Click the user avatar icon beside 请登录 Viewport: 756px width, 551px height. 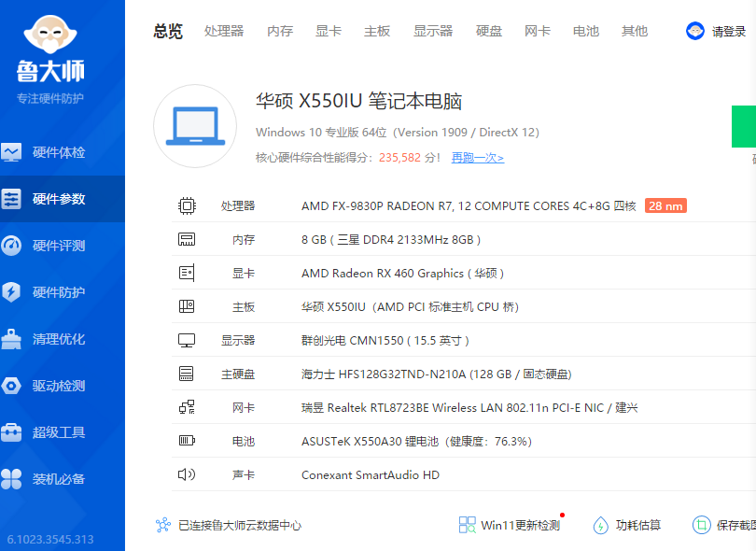click(695, 32)
